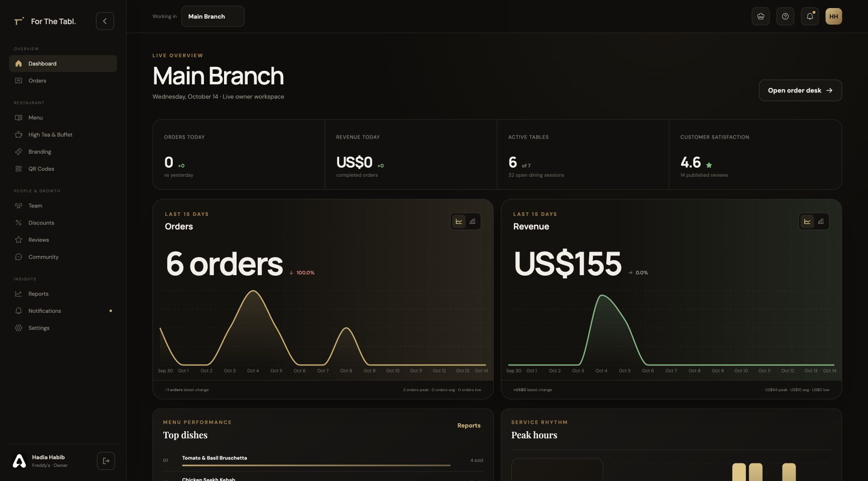Switch Orders chart to bar view
The width and height of the screenshot is (868, 481).
point(472,221)
